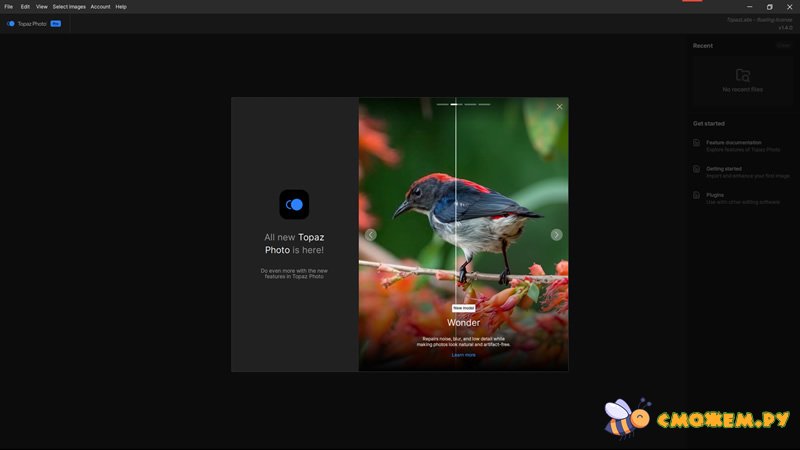This screenshot has width=800, height=450.
Task: Click the Pro badge next to Topaz Photo
Action: tap(56, 23)
